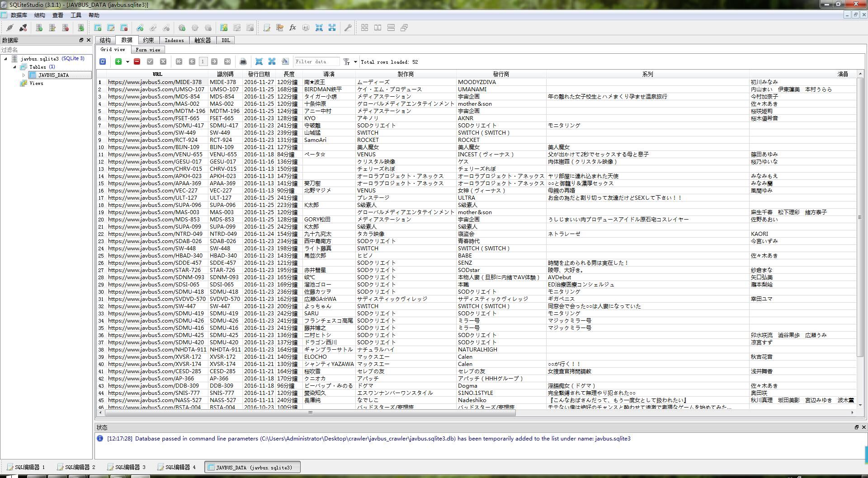
Task: Click the grid horizontal scrollbar
Action: click(x=311, y=412)
